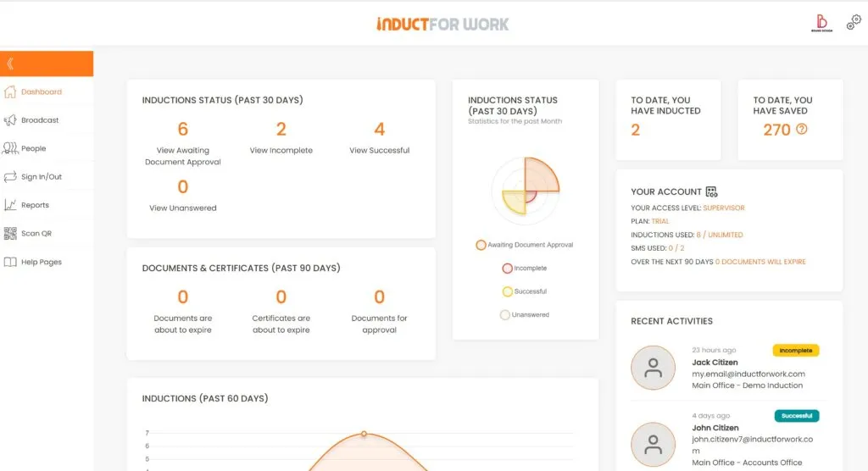The height and width of the screenshot is (471, 868).
Task: Click View Successful link
Action: (x=379, y=151)
